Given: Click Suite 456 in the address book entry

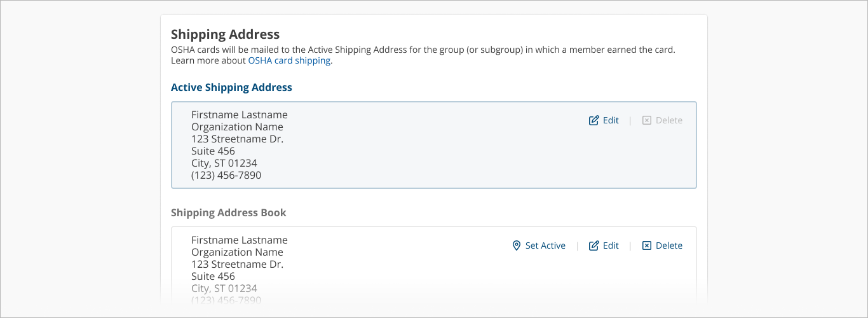Looking at the screenshot, I should click(213, 276).
